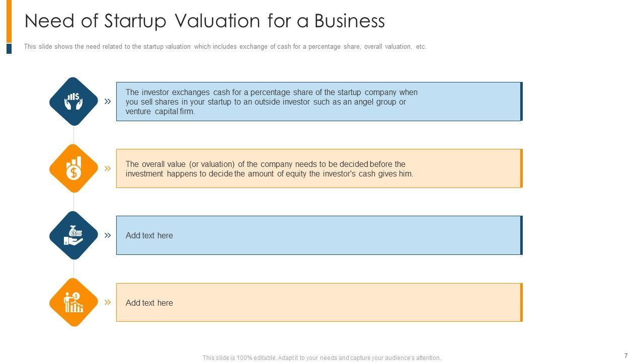The width and height of the screenshot is (644, 362).
Task: Click the blue 'Add text here' placeholder box
Action: click(x=318, y=235)
